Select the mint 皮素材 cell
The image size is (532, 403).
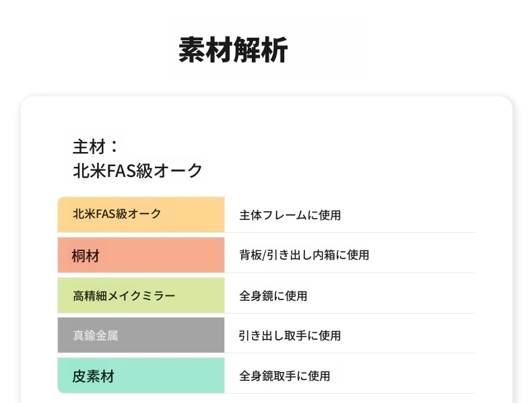141,375
